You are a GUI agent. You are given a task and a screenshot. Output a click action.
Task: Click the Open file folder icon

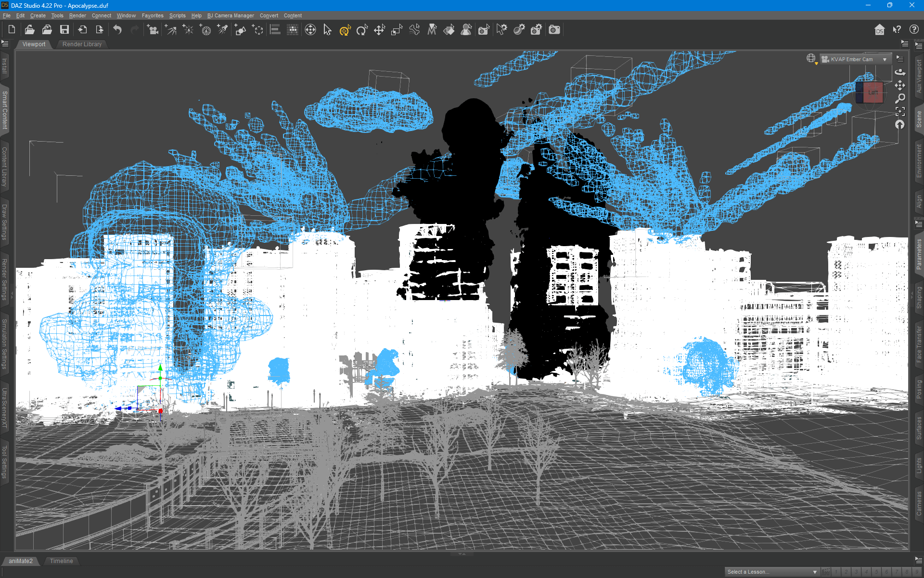(29, 30)
